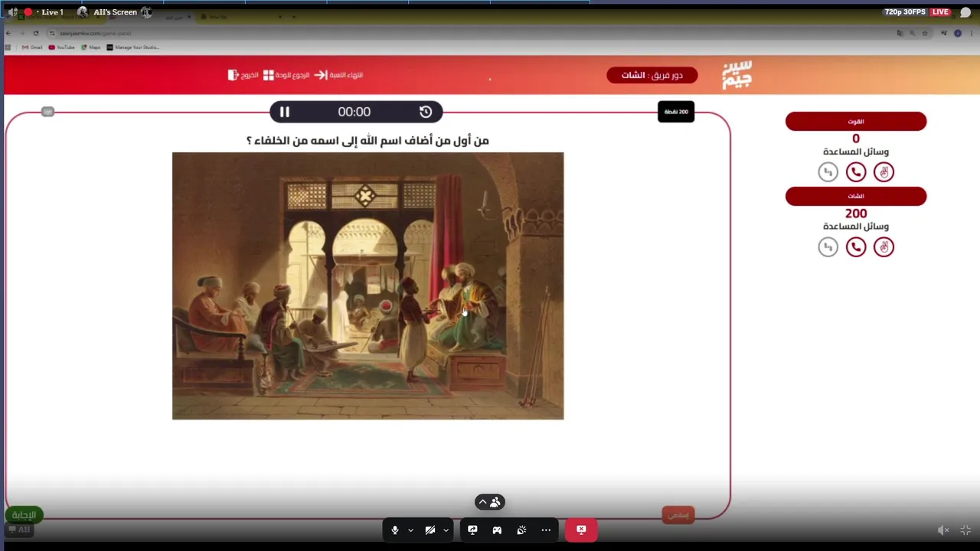Click the browser back arrow

coord(8,34)
